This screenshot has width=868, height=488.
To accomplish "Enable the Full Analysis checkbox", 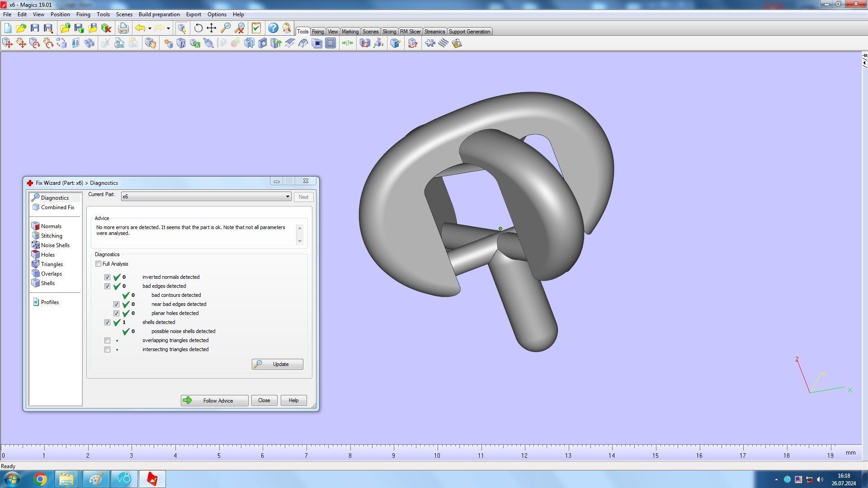I will (98, 264).
